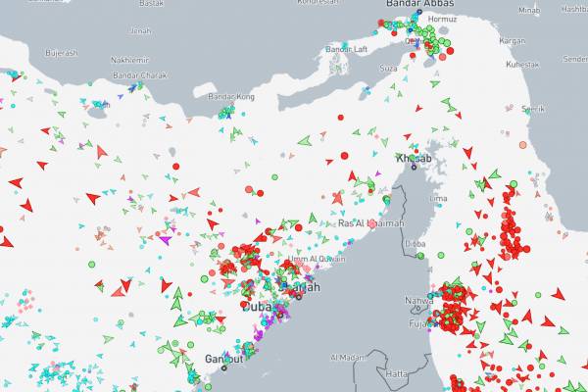Click the dark blue port marker at Bandar Abbas

418,14
